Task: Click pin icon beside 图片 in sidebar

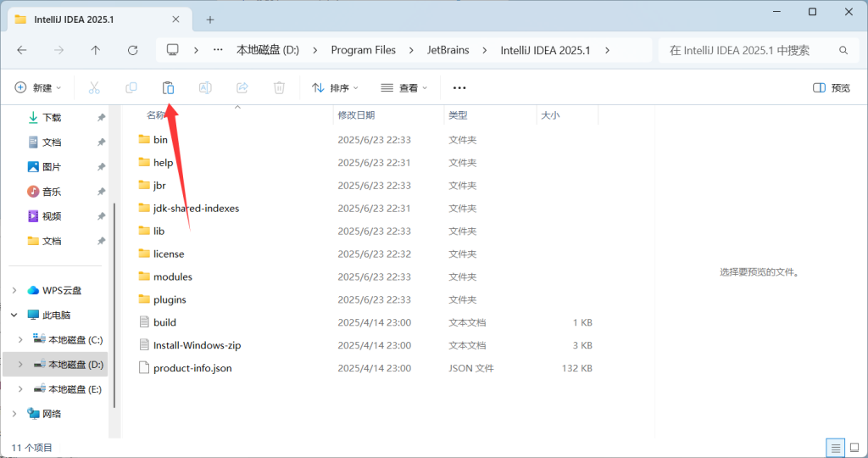Action: click(x=102, y=167)
